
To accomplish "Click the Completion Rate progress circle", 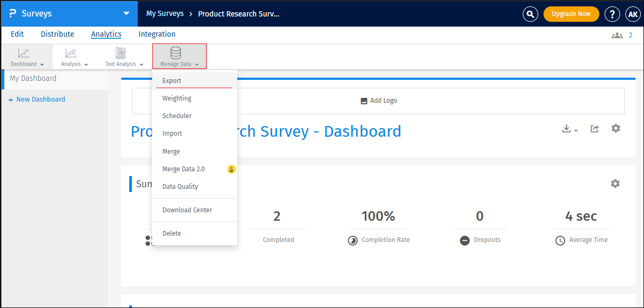I will point(353,240).
